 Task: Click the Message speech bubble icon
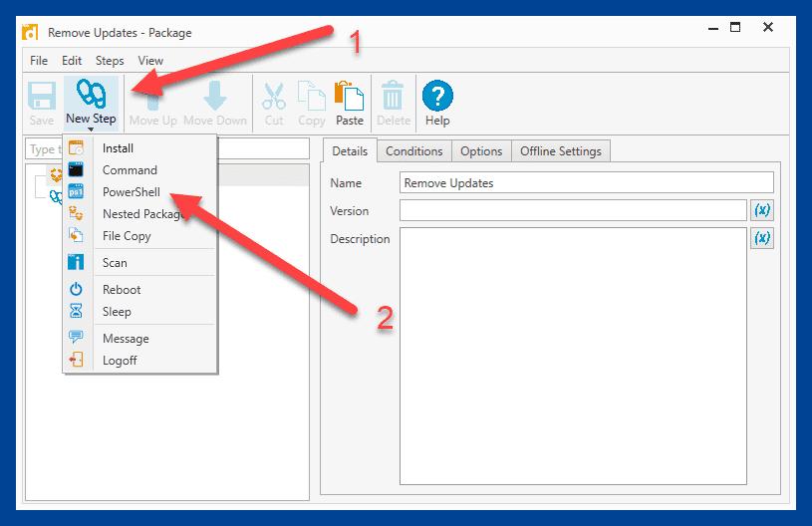(76, 337)
